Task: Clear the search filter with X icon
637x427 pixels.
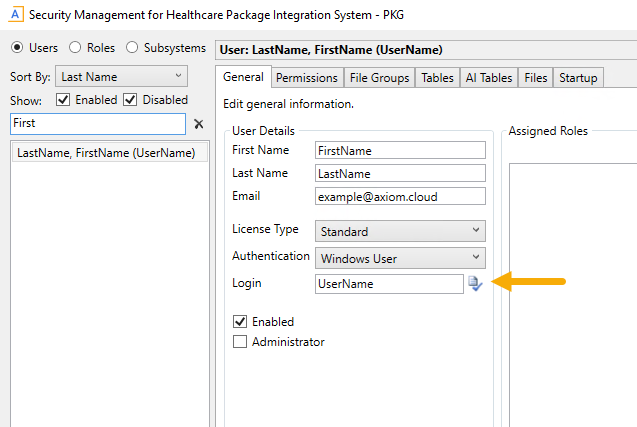Action: (198, 124)
